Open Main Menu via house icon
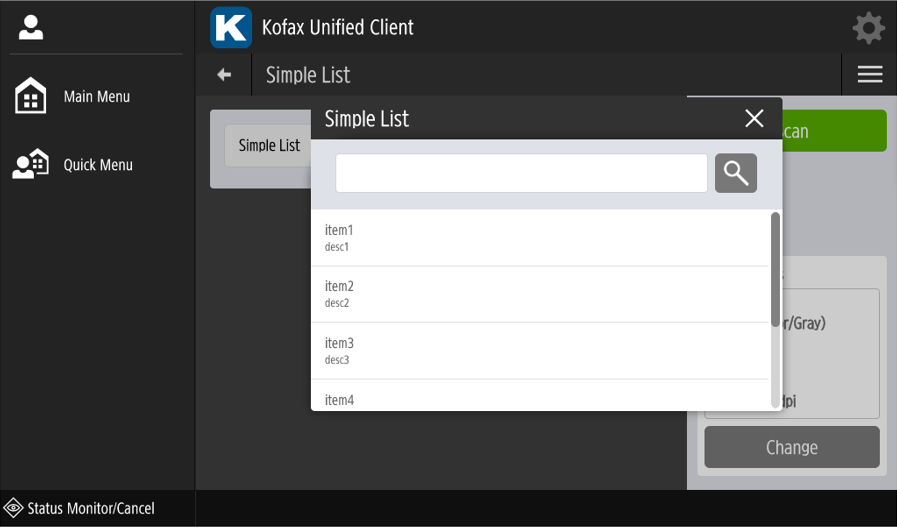The height and width of the screenshot is (529, 897). 31,96
